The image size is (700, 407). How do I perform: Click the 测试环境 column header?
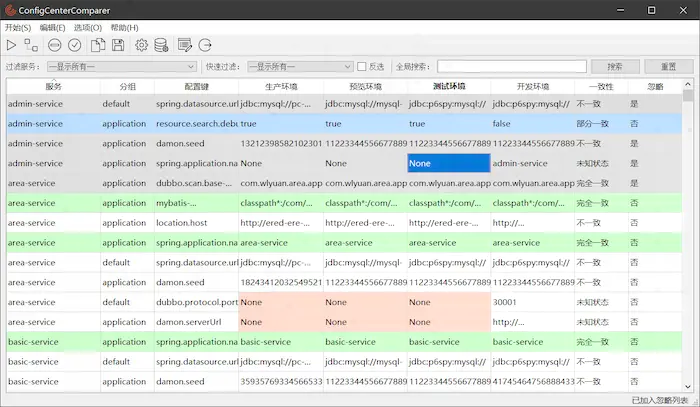pyautogui.click(x=449, y=87)
